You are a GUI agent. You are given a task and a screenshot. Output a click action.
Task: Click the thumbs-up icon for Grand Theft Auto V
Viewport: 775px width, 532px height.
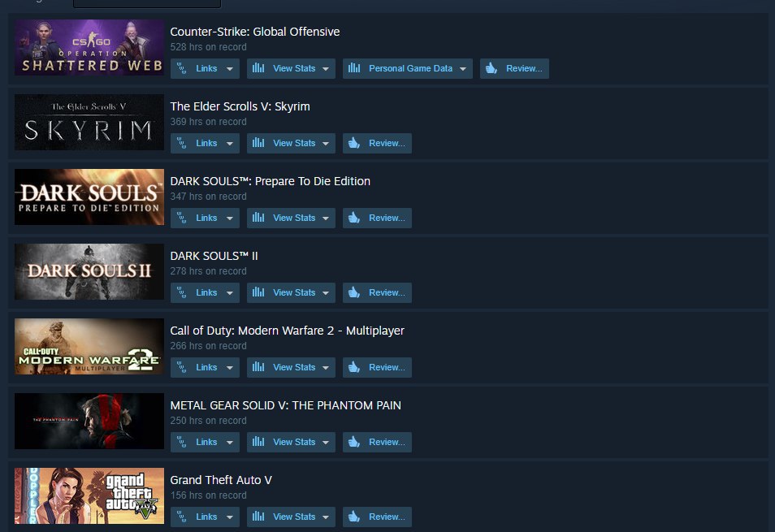click(354, 517)
